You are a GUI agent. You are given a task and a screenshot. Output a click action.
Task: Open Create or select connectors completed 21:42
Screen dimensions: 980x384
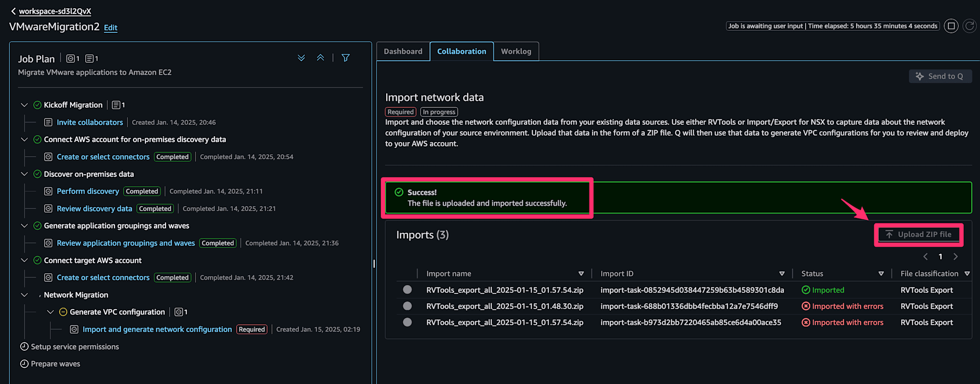[x=103, y=278]
